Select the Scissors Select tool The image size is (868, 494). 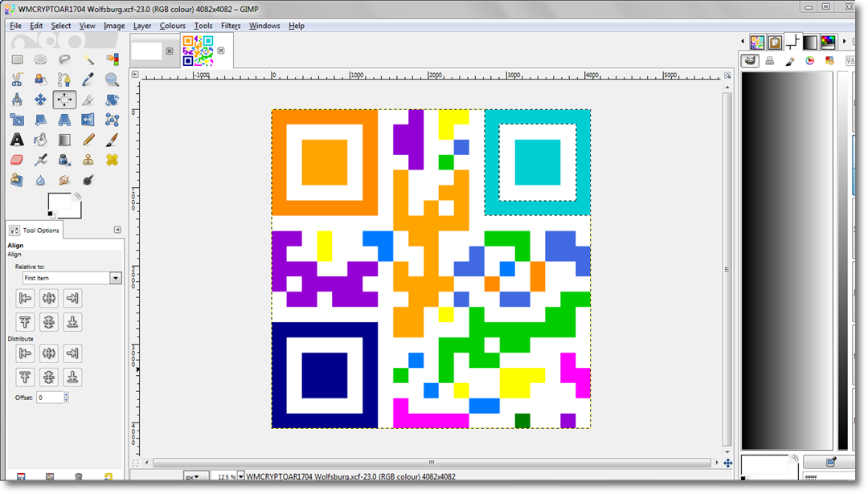17,80
